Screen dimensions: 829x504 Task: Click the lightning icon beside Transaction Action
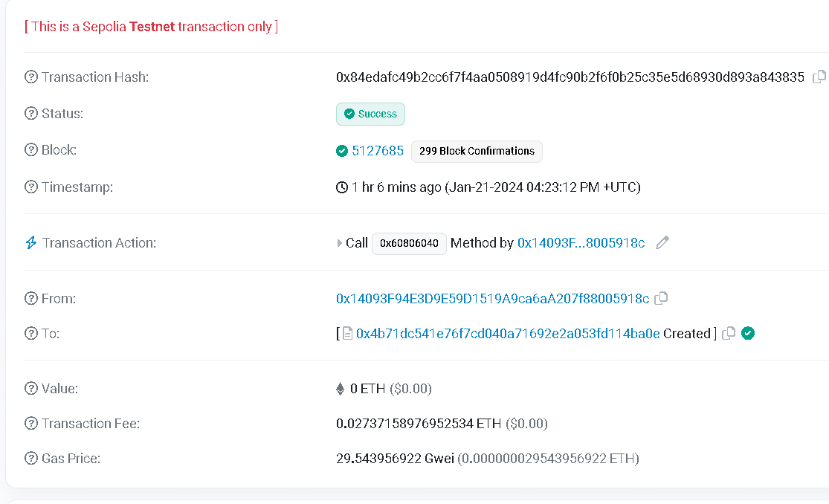click(x=30, y=242)
